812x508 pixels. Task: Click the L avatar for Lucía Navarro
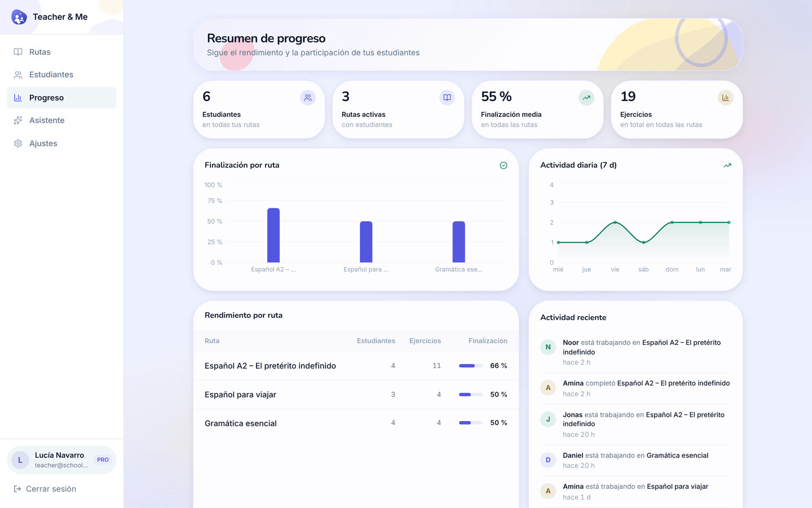[x=20, y=460]
